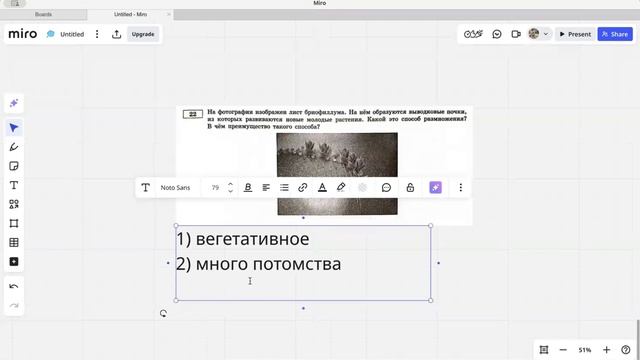Open collaboration tools timer icons
This screenshot has height=360, width=640.
pyautogui.click(x=473, y=34)
